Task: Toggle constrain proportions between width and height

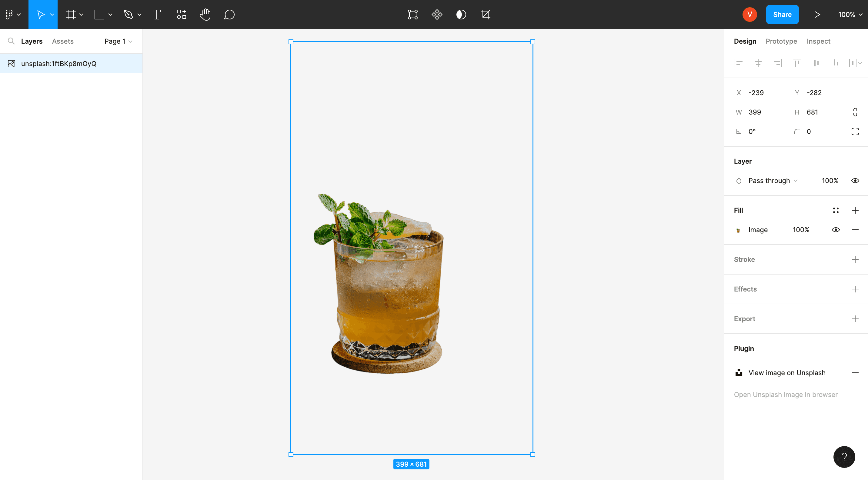Action: pyautogui.click(x=855, y=112)
